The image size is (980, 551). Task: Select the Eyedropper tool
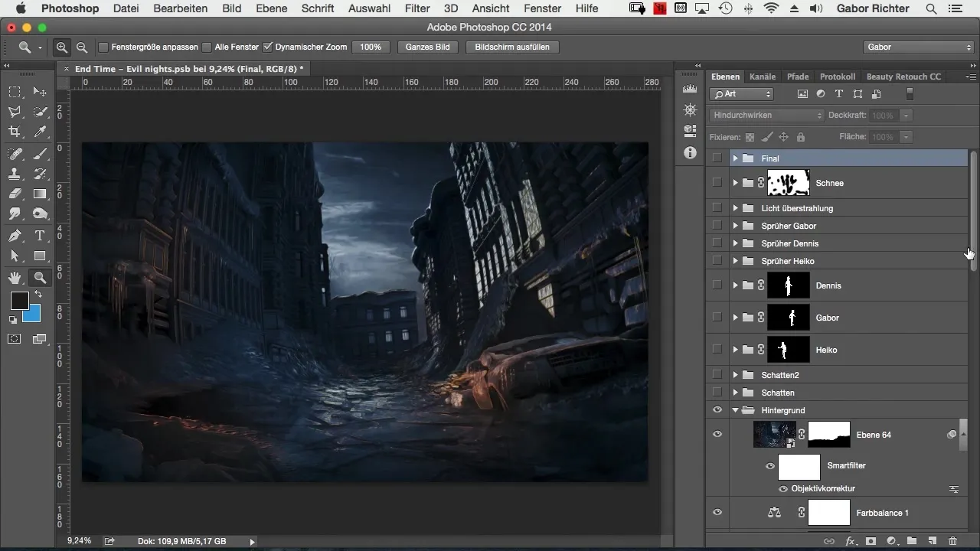coord(40,132)
